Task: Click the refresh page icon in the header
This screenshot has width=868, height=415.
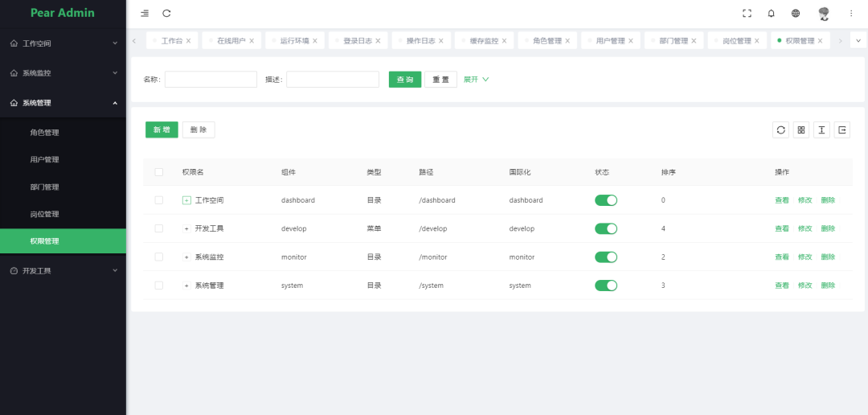Action: pos(166,14)
